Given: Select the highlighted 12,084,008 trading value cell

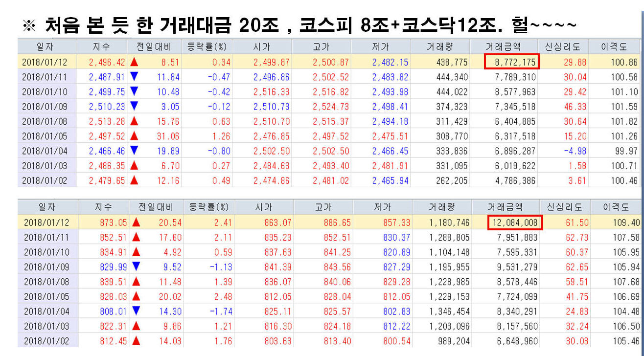Looking at the screenshot, I should [515, 223].
